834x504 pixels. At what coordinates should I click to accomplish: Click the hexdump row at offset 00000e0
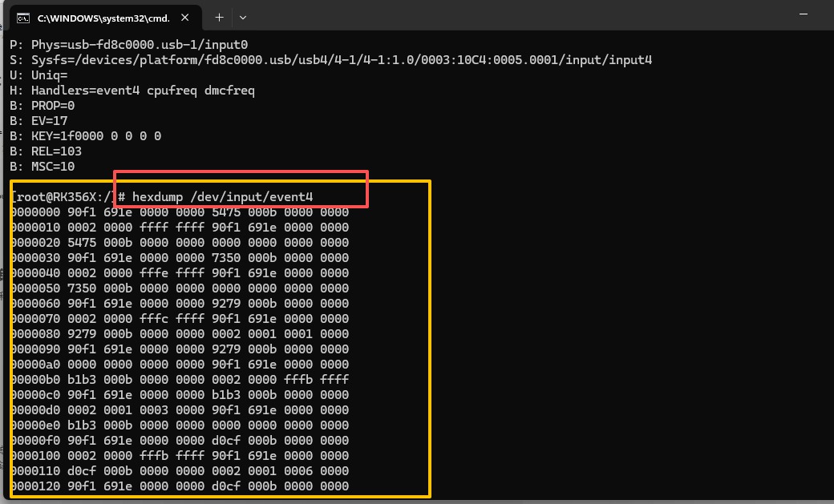(180, 425)
